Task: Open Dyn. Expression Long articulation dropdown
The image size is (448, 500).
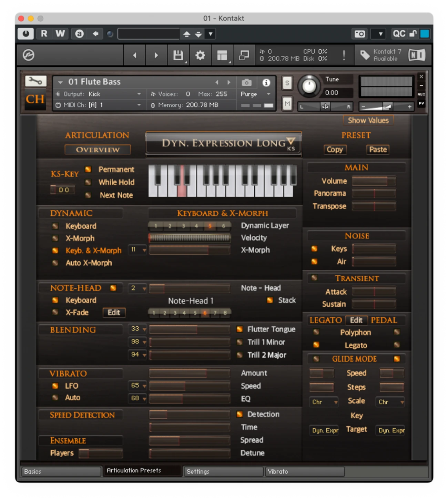Action: [291, 141]
